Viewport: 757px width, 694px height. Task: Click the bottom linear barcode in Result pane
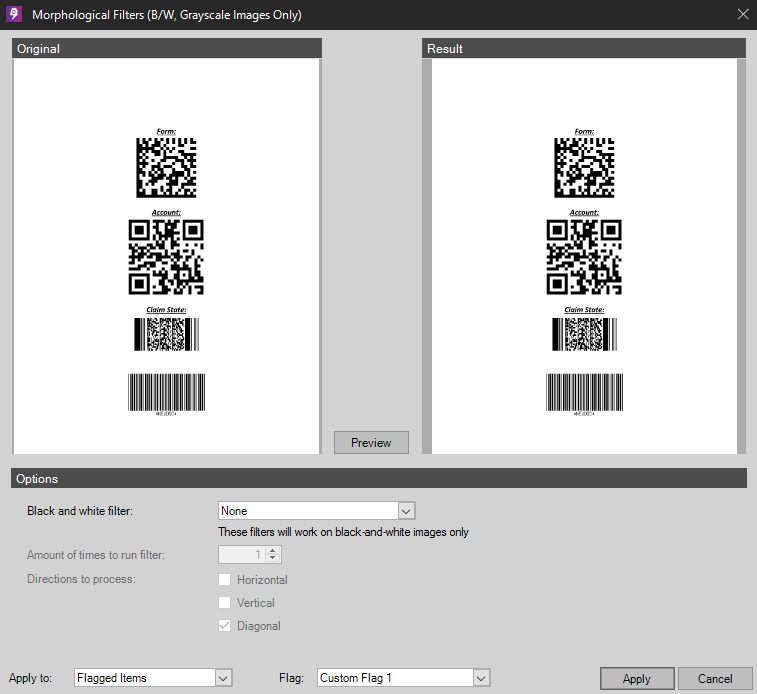584,392
